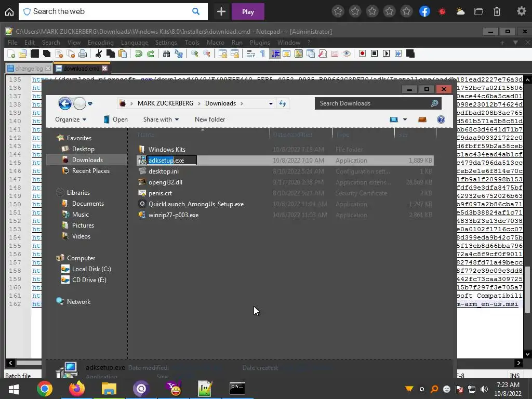Toggle the highlighted indent guide button
Screen dimensions: 532x399
(x=275, y=54)
